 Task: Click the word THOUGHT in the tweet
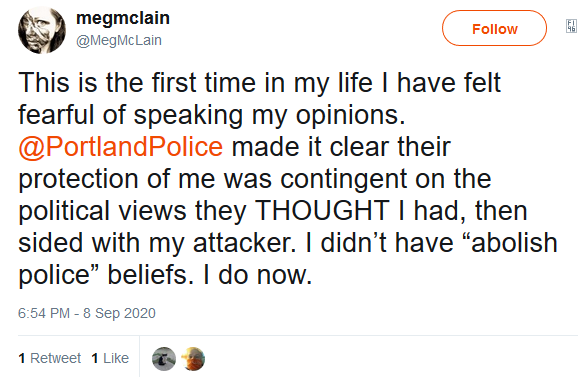[322, 211]
